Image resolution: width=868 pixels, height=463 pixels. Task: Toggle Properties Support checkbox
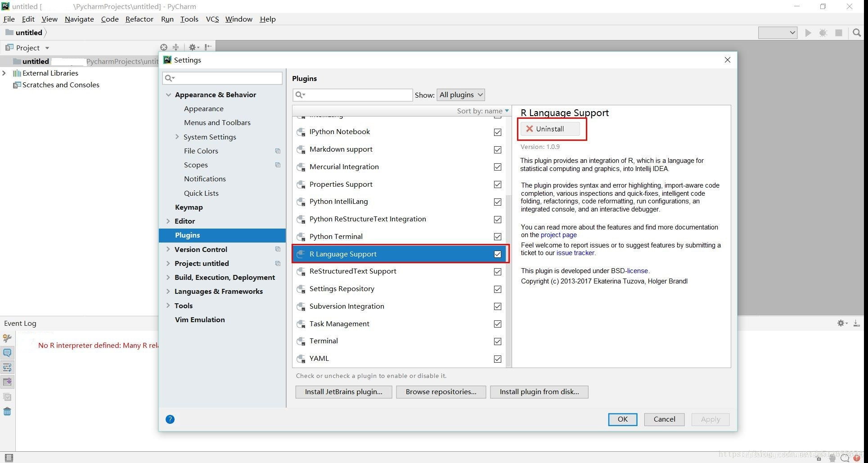click(x=498, y=184)
